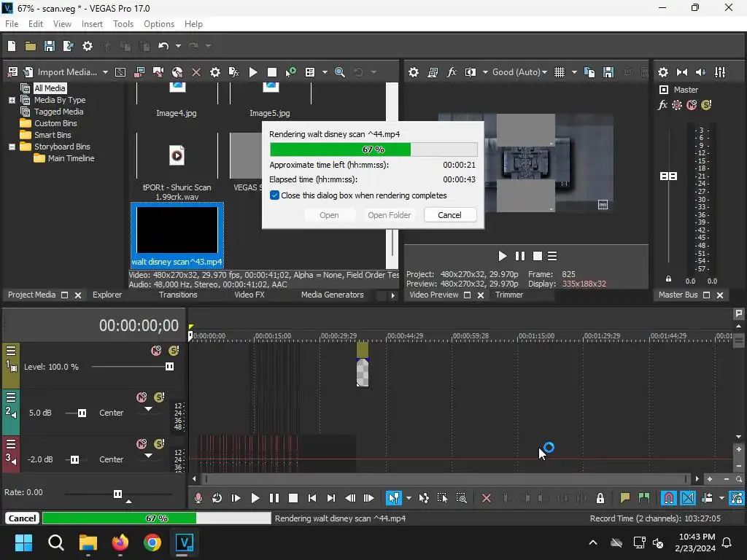Arm recording with the microphone icon
The image size is (747, 560).
(x=198, y=498)
